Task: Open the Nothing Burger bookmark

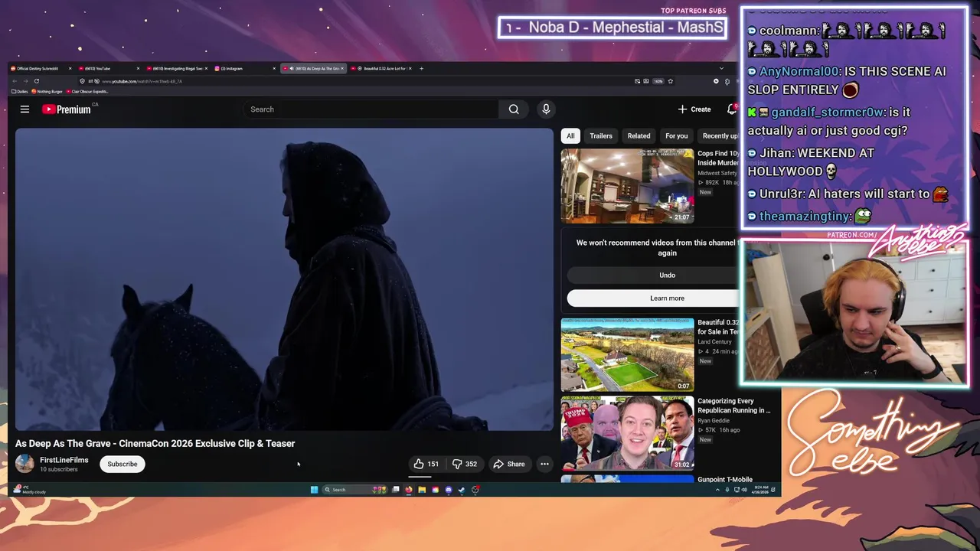Action: (47, 91)
